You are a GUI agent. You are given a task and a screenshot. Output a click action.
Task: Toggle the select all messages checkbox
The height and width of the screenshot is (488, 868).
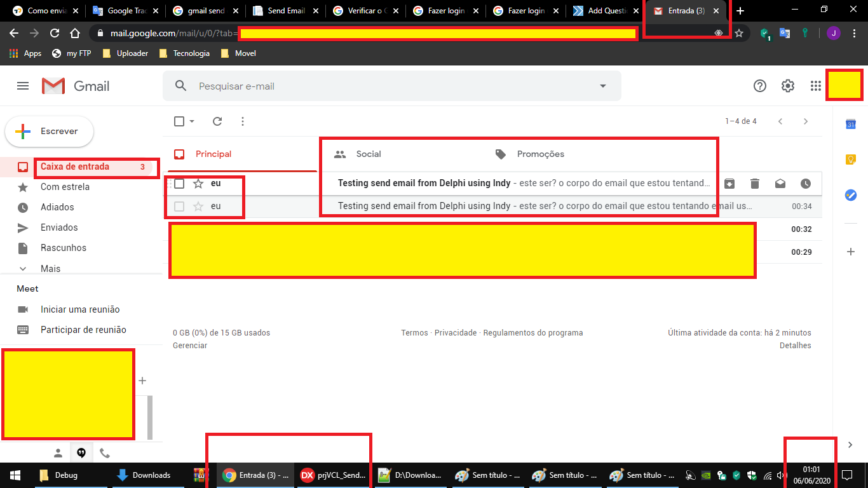click(179, 121)
